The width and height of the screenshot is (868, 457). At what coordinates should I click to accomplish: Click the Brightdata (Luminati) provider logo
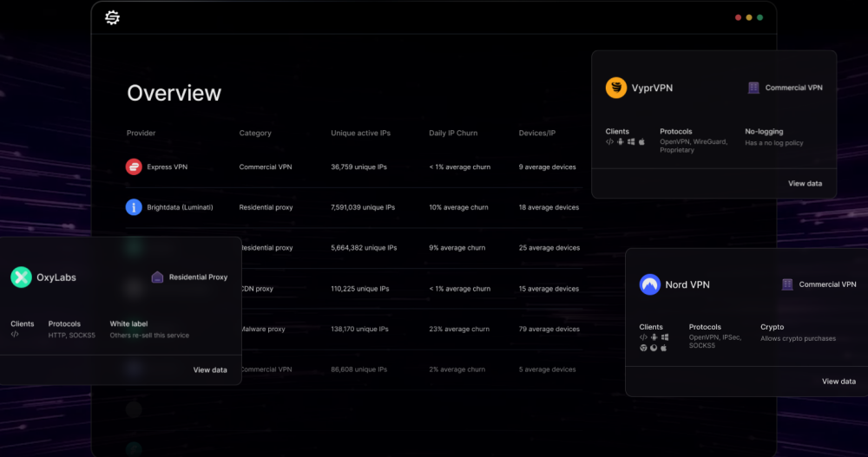tap(134, 207)
